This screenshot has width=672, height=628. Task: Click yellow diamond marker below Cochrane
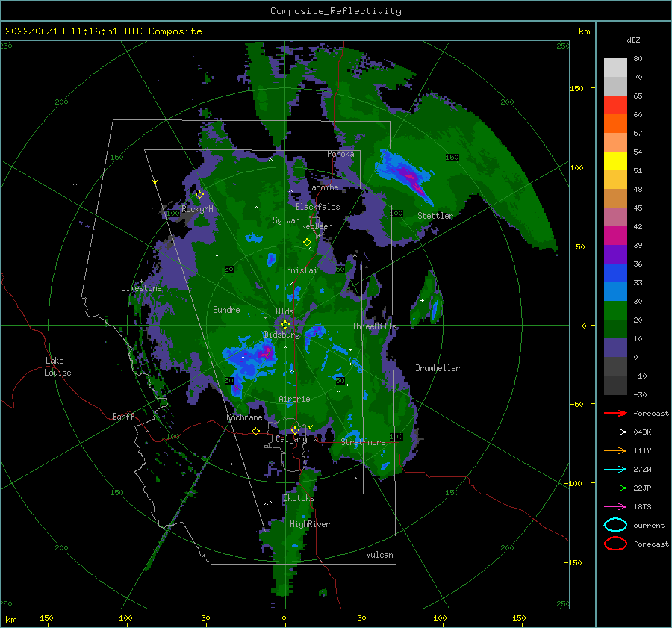[x=255, y=431]
